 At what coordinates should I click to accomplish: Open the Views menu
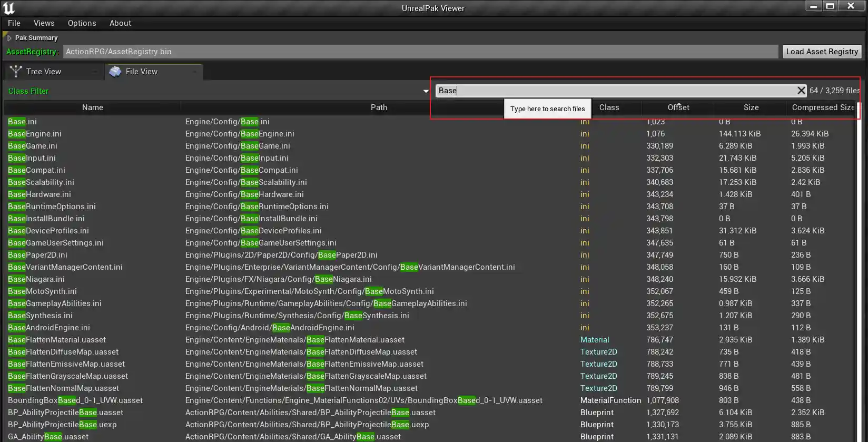click(44, 23)
